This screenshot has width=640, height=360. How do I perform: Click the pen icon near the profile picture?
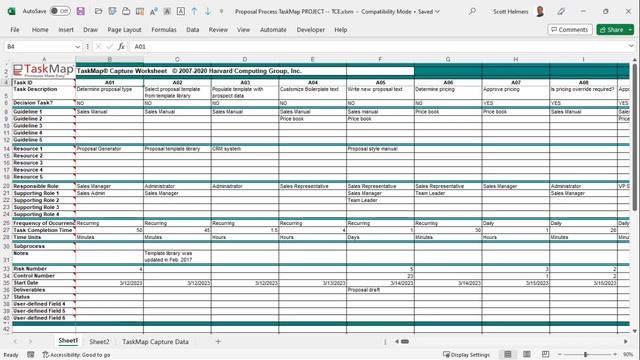click(x=561, y=11)
